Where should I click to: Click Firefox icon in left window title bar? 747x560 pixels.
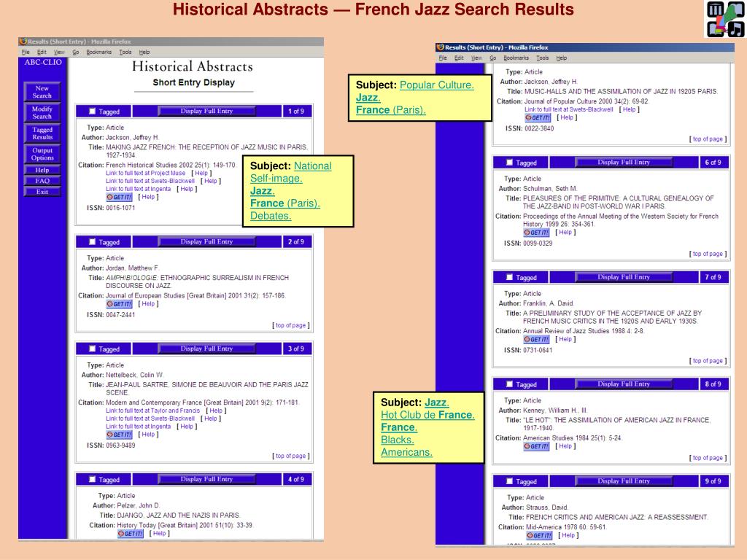click(23, 42)
